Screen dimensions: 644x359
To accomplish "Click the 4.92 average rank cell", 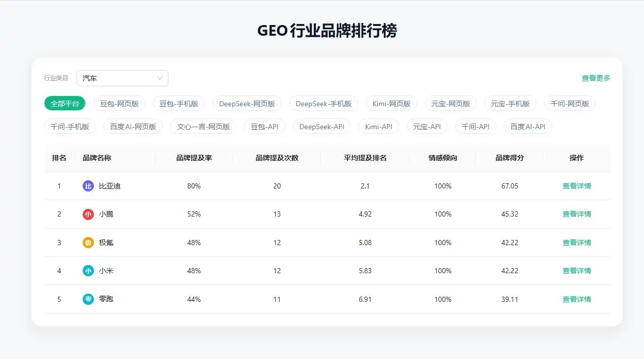I will 365,214.
